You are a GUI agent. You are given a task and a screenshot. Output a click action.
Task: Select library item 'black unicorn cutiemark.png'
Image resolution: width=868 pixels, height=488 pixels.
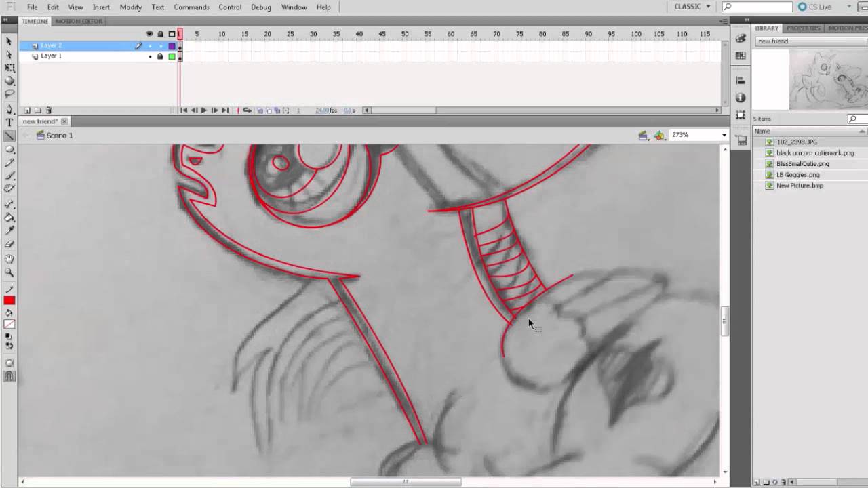pyautogui.click(x=815, y=153)
